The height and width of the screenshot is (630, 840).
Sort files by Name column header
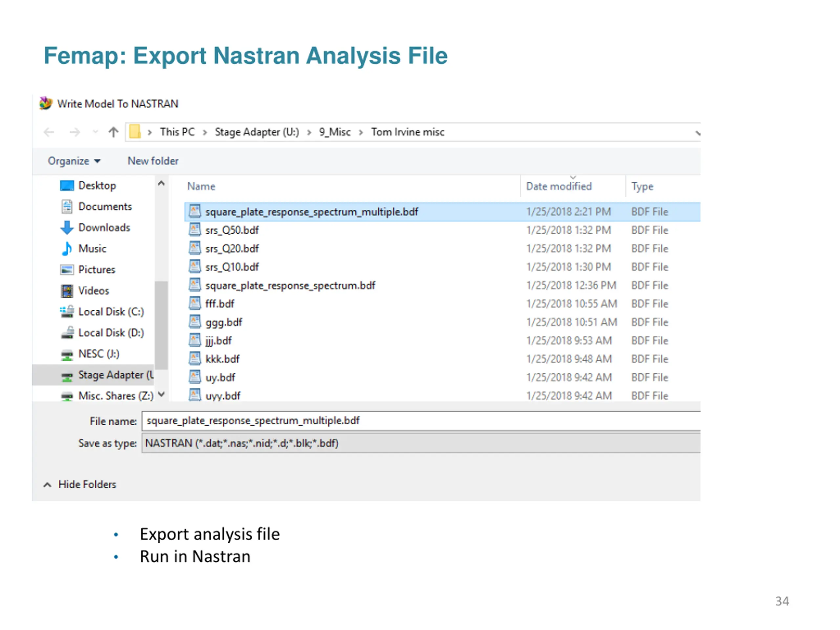tap(201, 186)
